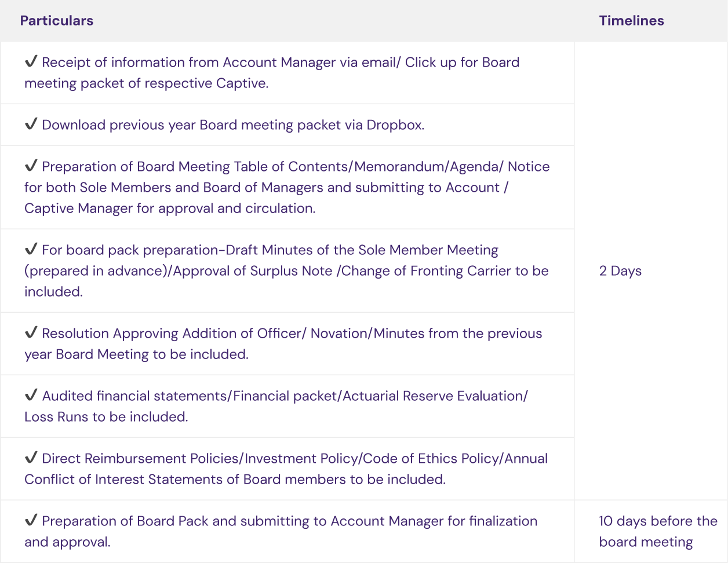Screen dimensions: 728x563
Task: Click the Download previous year Board meeting packet text
Action: click(x=233, y=125)
